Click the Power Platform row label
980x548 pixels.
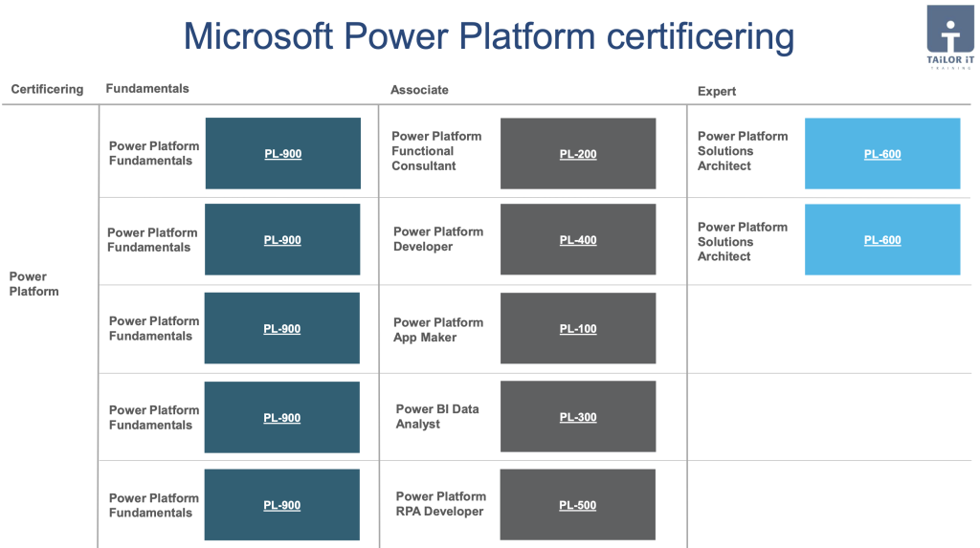point(33,284)
